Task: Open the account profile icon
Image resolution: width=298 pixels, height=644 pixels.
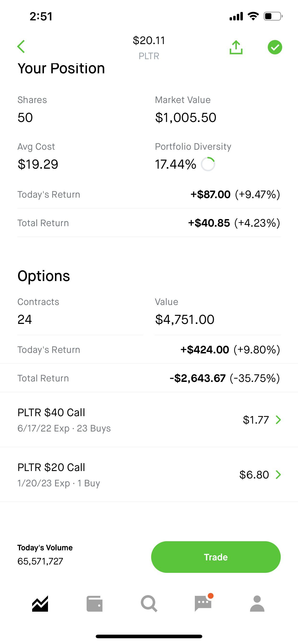Action: (257, 604)
